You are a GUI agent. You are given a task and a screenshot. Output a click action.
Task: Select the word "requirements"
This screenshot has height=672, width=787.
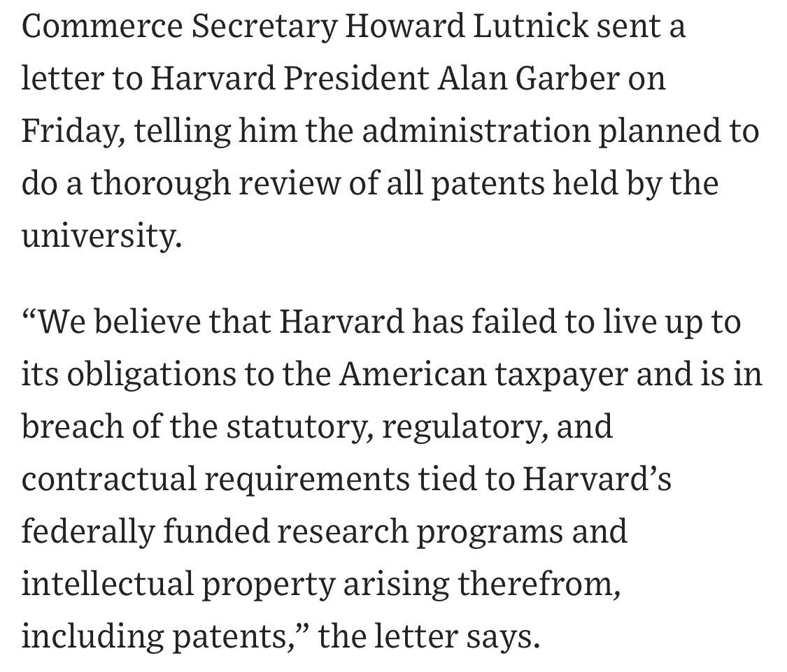(306, 479)
